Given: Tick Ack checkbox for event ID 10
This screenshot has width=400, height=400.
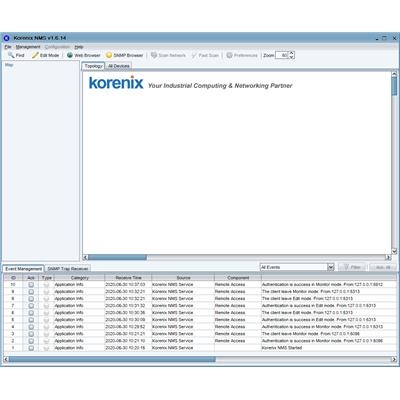Looking at the screenshot, I should pyautogui.click(x=31, y=285).
